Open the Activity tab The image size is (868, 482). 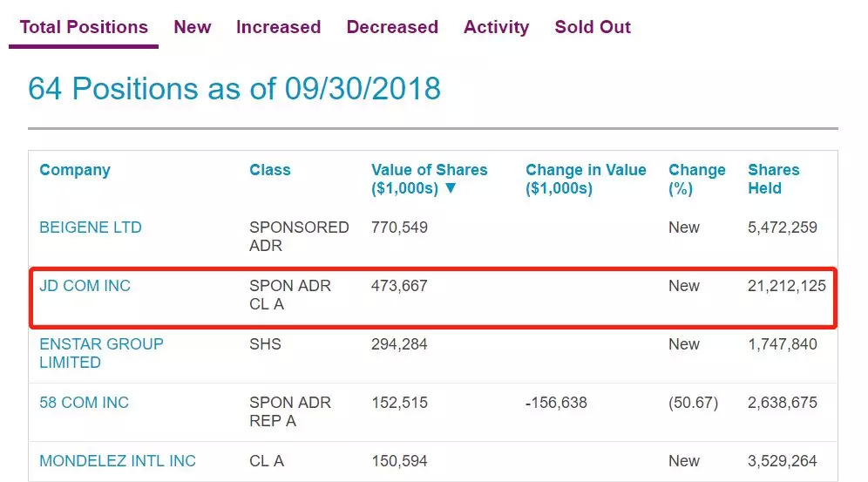click(496, 27)
